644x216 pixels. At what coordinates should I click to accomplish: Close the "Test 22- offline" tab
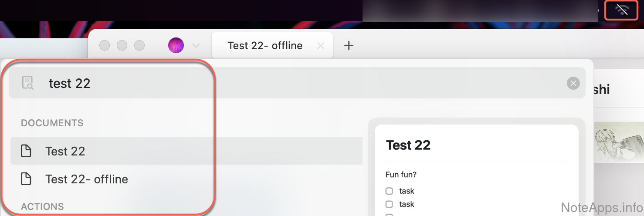[x=321, y=46]
